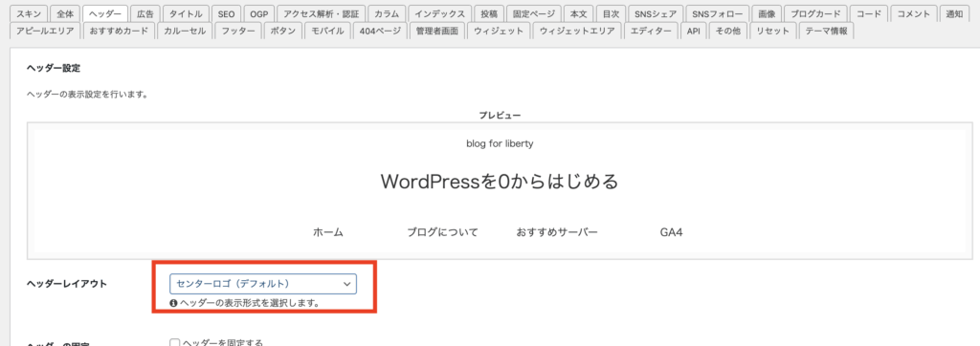980x346 pixels.
Task: Open the エディター tab
Action: (x=651, y=32)
